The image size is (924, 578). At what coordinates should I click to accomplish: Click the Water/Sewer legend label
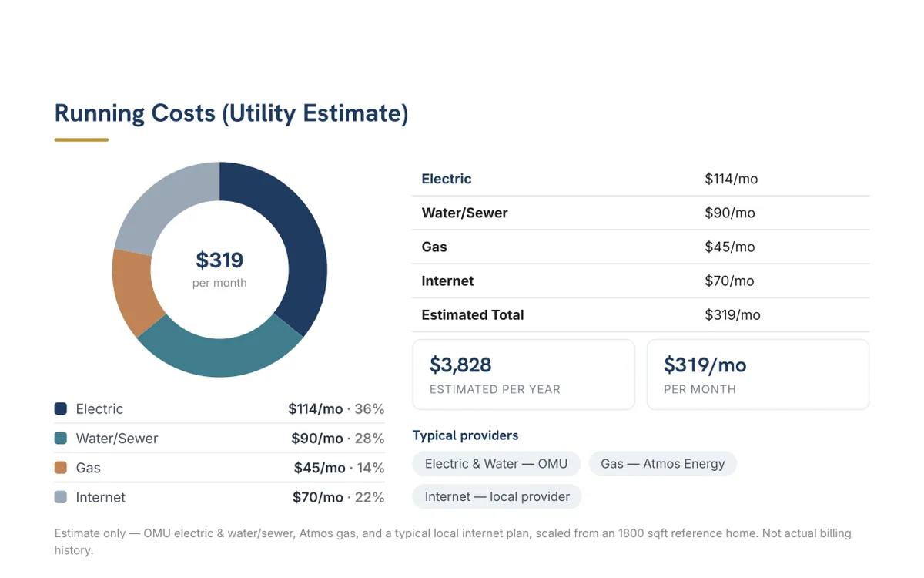point(117,439)
